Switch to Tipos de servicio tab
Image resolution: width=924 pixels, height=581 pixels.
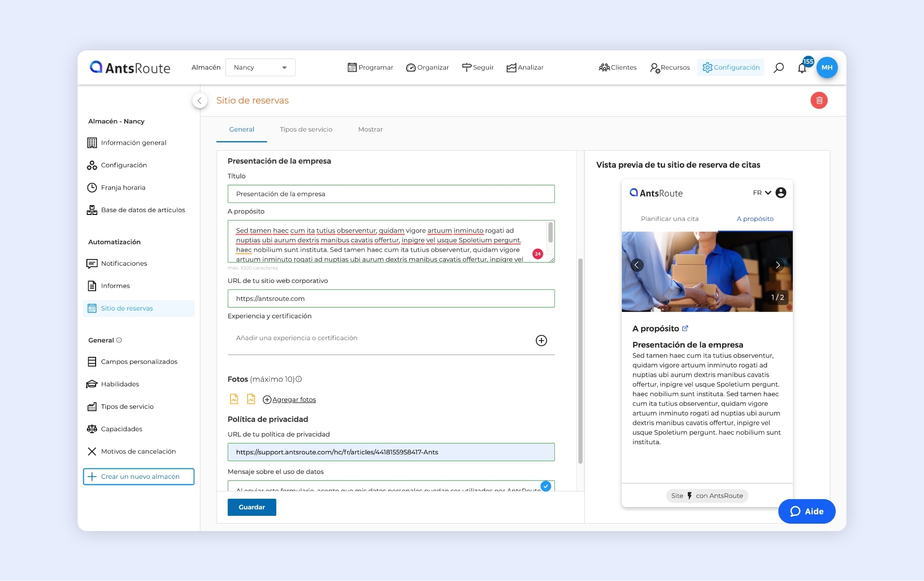tap(306, 129)
